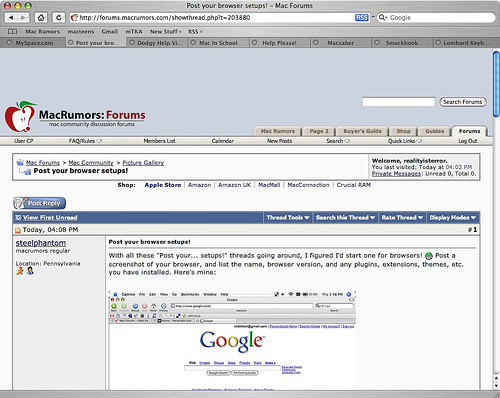
Task: Click the Google search magnifier icon
Action: point(382,17)
